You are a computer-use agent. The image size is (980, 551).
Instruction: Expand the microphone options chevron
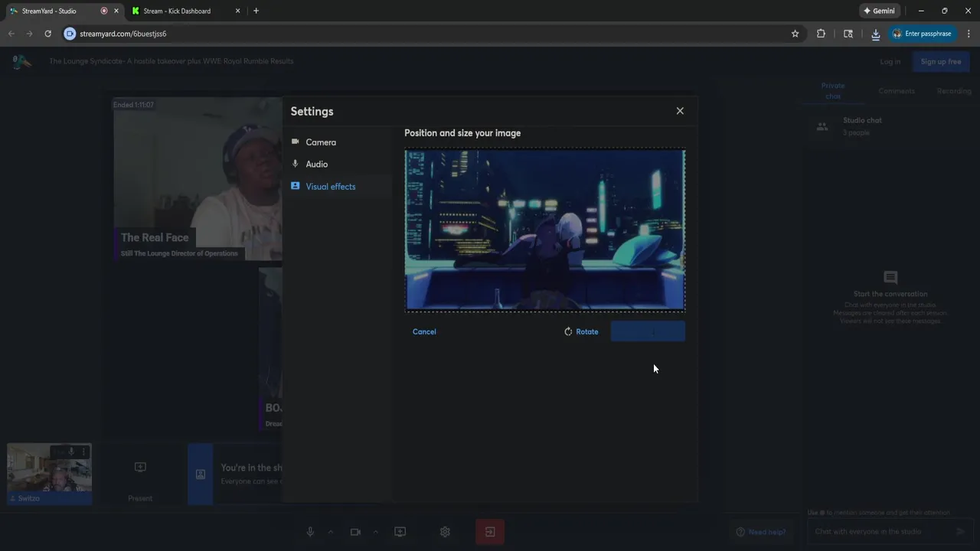[331, 532]
